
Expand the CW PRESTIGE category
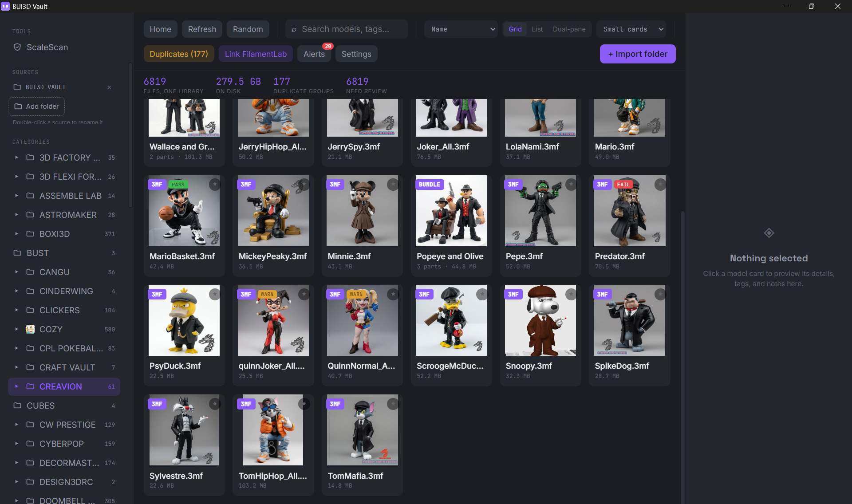coord(16,425)
